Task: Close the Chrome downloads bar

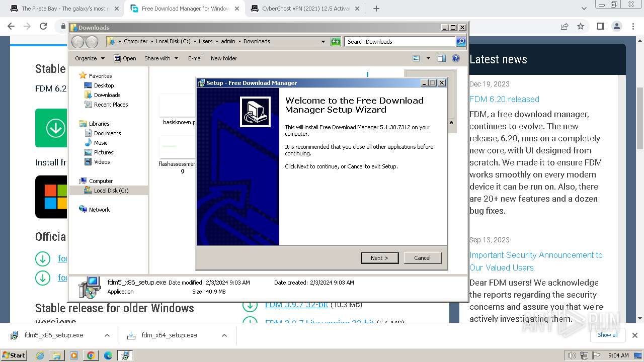Action: (x=634, y=335)
